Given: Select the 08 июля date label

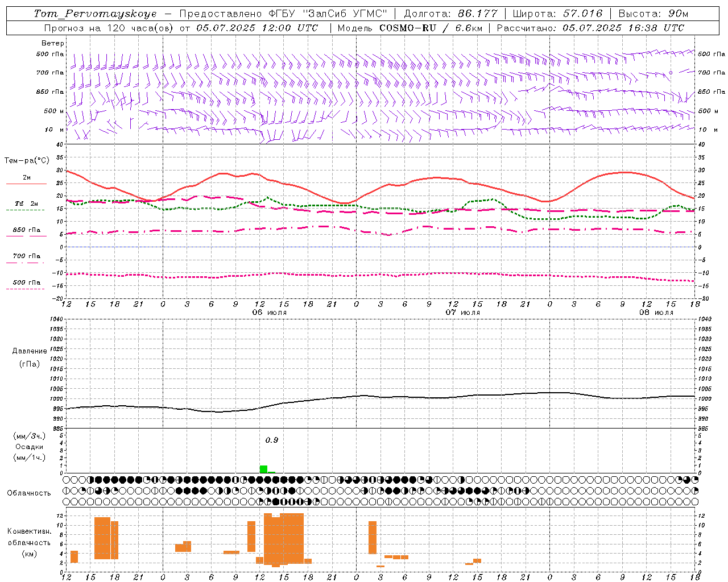Looking at the screenshot, I should click(x=656, y=313).
